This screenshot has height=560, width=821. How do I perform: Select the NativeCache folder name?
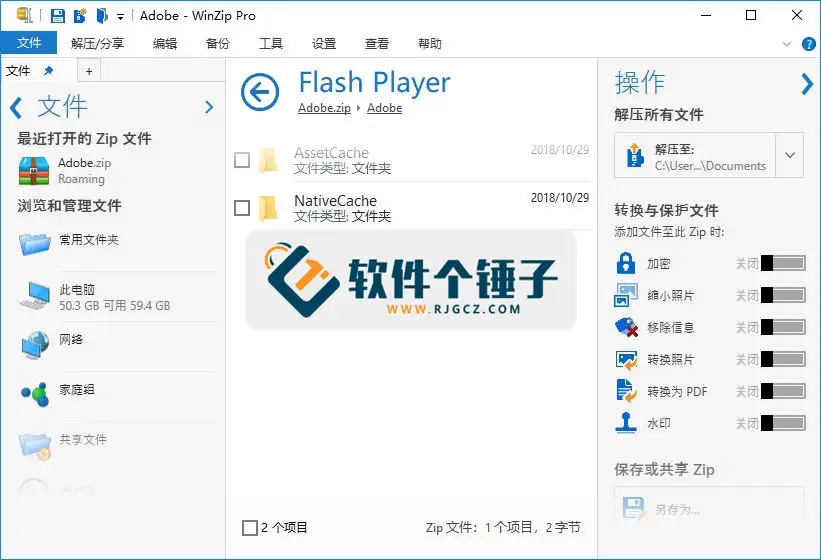tap(336, 200)
